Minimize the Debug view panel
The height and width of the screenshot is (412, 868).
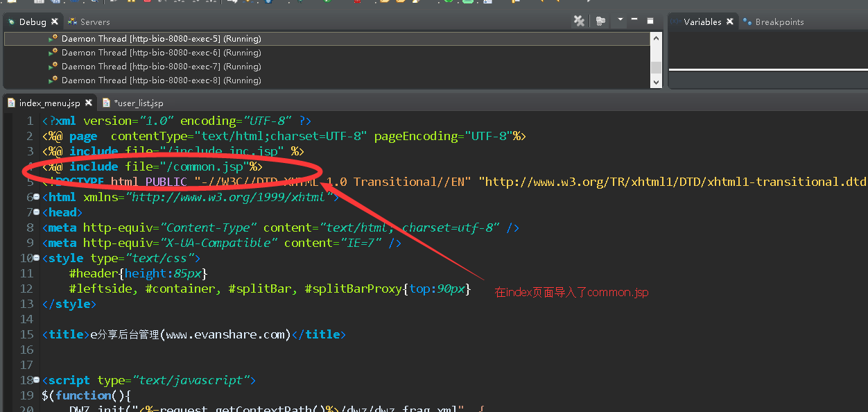pos(635,21)
